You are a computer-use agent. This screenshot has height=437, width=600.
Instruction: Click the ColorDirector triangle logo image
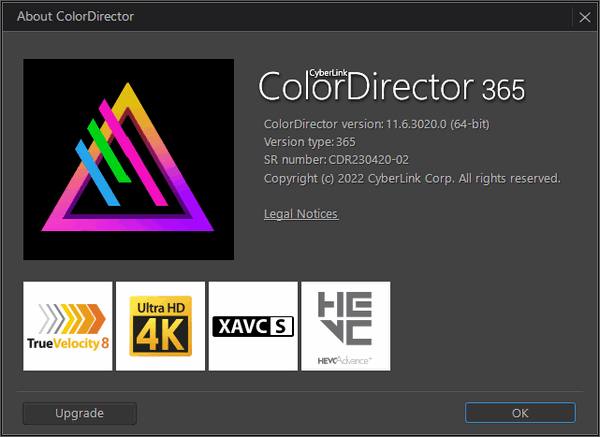point(129,159)
